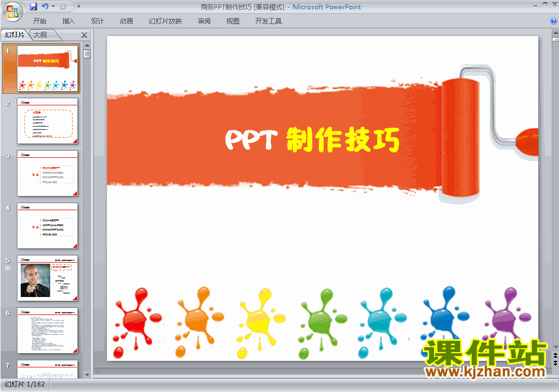Image resolution: width=559 pixels, height=392 pixels.
Task: Switch to the 大纲 pane tab
Action: click(x=40, y=34)
